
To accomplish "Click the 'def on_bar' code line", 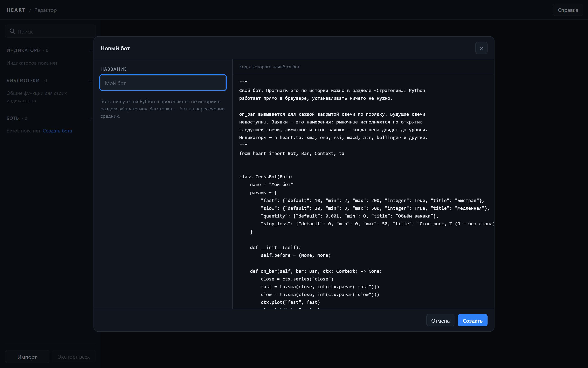I will pos(316,271).
